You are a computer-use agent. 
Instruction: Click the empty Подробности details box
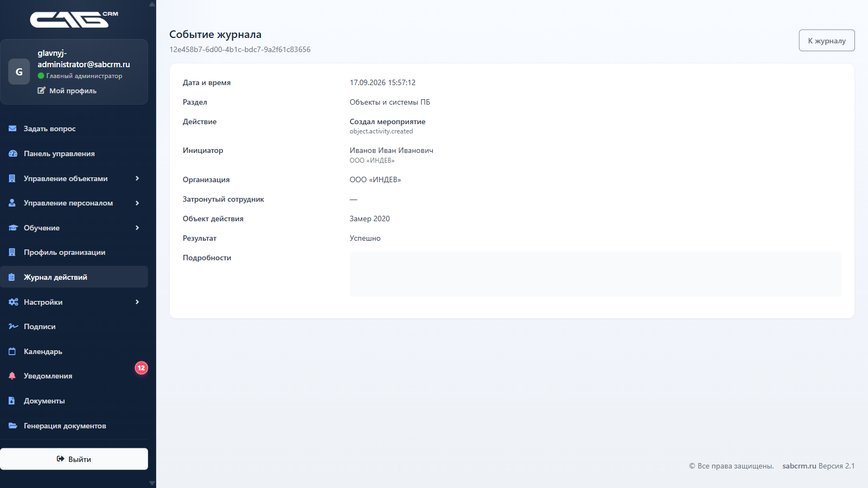[x=595, y=274]
